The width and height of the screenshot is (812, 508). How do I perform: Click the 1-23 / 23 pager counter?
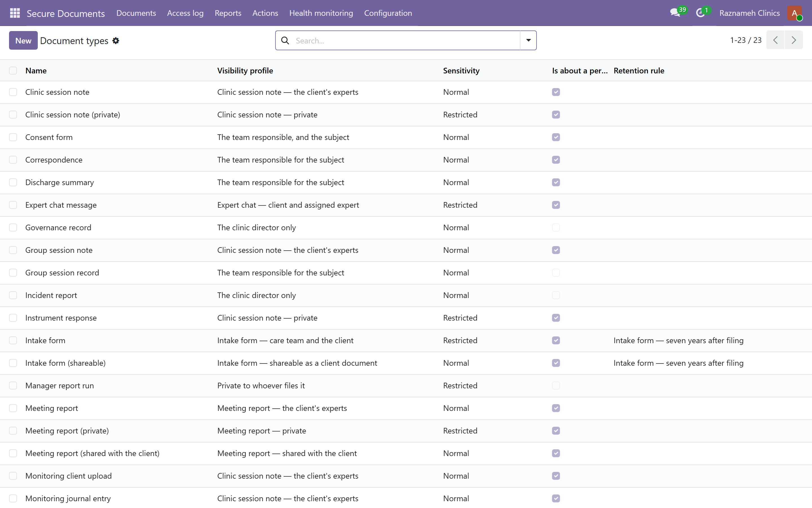pos(745,40)
